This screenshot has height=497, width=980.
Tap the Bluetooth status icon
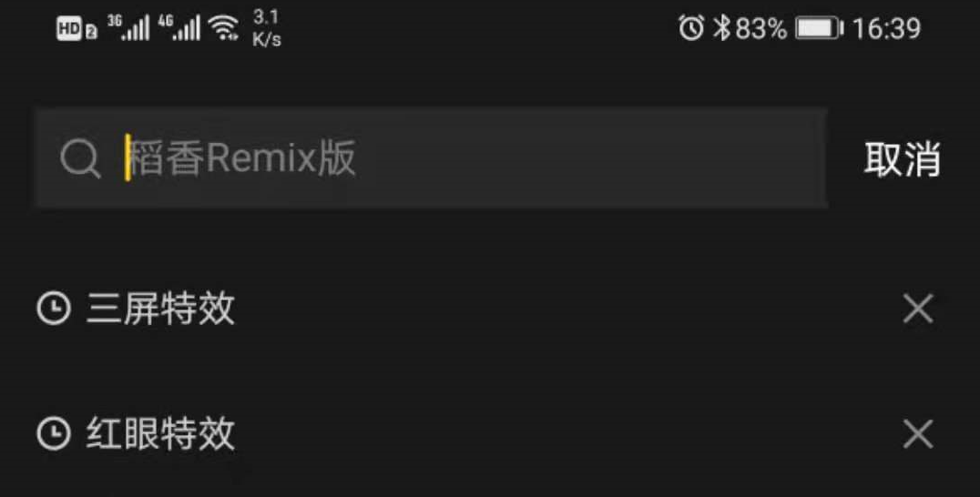point(722,28)
